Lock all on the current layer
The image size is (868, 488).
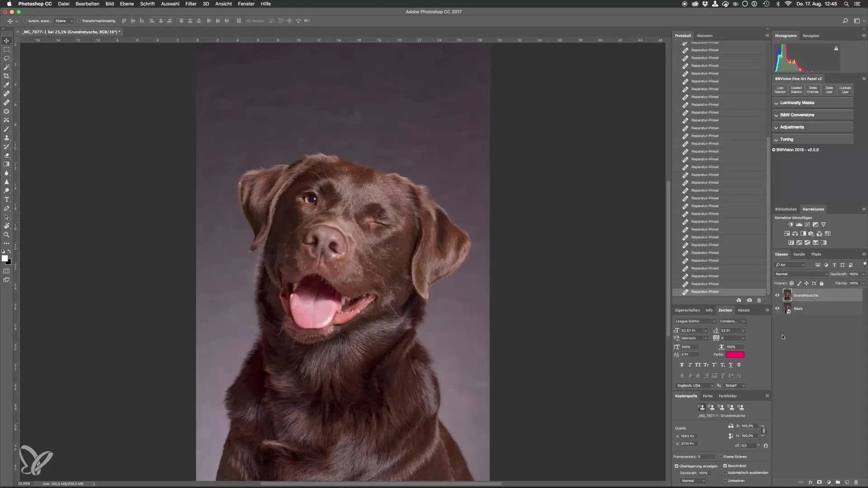[821, 283]
